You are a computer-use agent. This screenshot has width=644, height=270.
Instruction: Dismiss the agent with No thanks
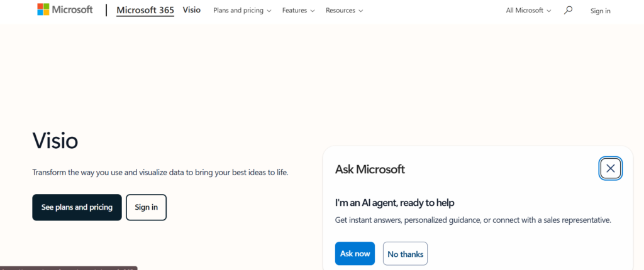tap(405, 254)
